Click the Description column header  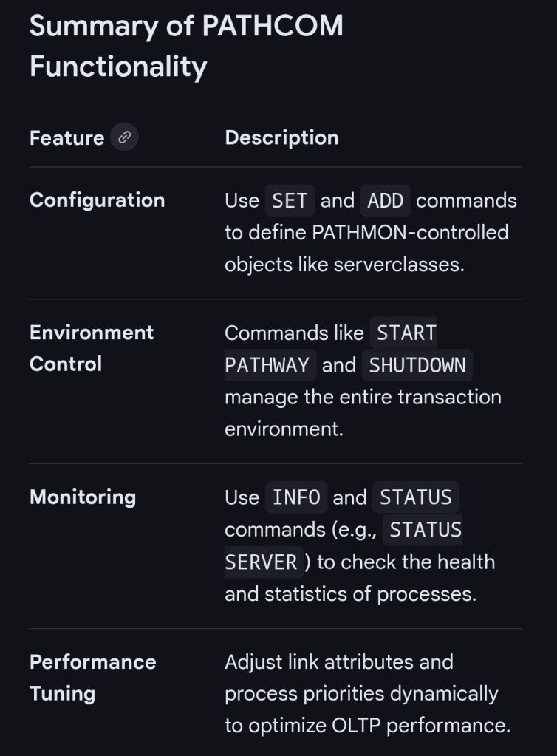281,138
